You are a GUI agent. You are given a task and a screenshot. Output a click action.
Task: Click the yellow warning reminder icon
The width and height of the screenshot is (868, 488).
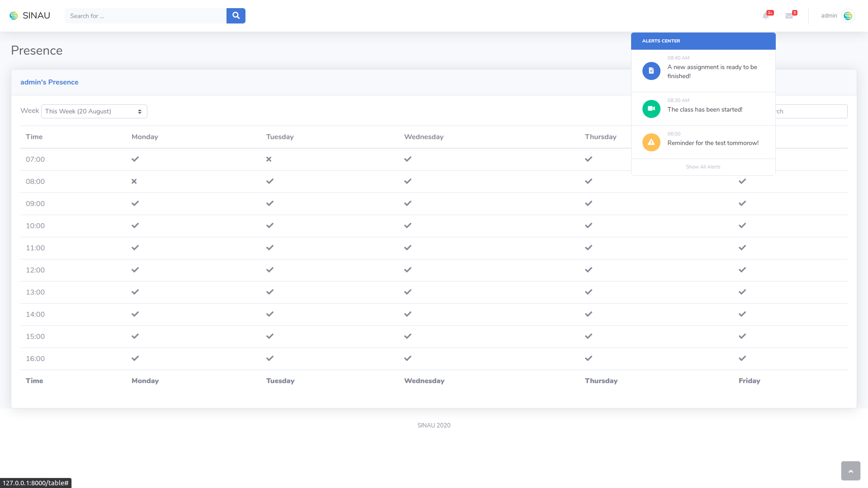(651, 142)
